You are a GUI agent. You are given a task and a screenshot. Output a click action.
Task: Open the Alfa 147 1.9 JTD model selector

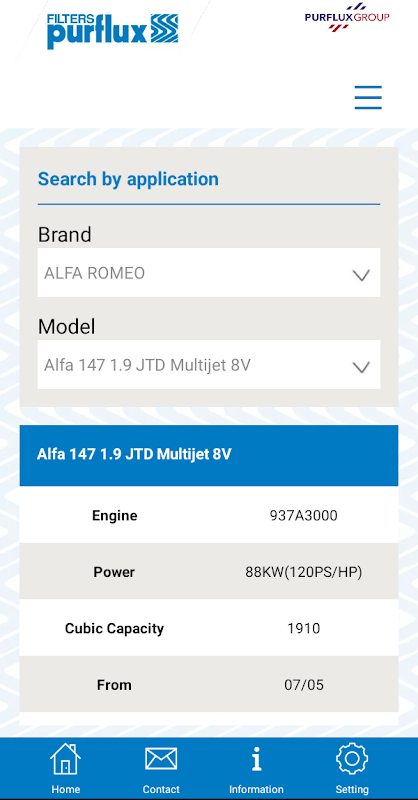[209, 364]
